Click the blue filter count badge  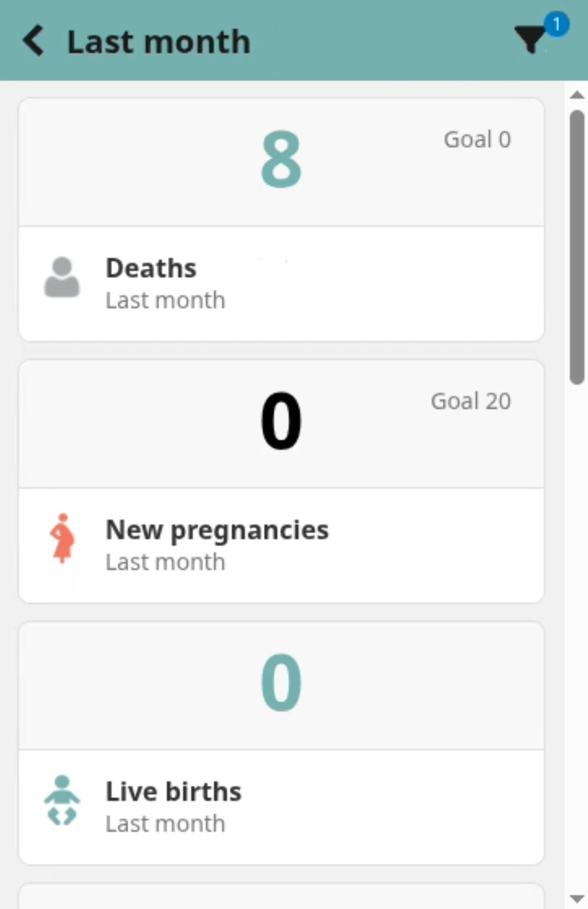coord(556,24)
